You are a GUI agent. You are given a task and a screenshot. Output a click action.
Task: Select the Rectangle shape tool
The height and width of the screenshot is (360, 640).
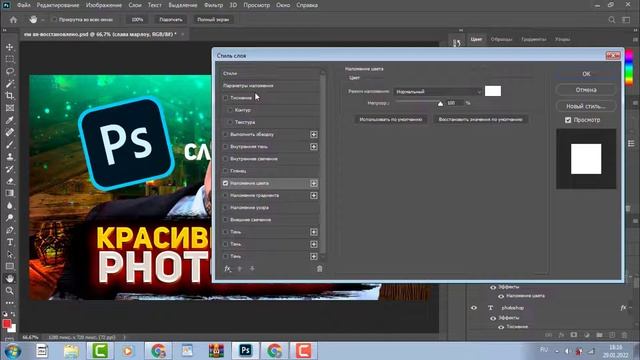point(9,267)
